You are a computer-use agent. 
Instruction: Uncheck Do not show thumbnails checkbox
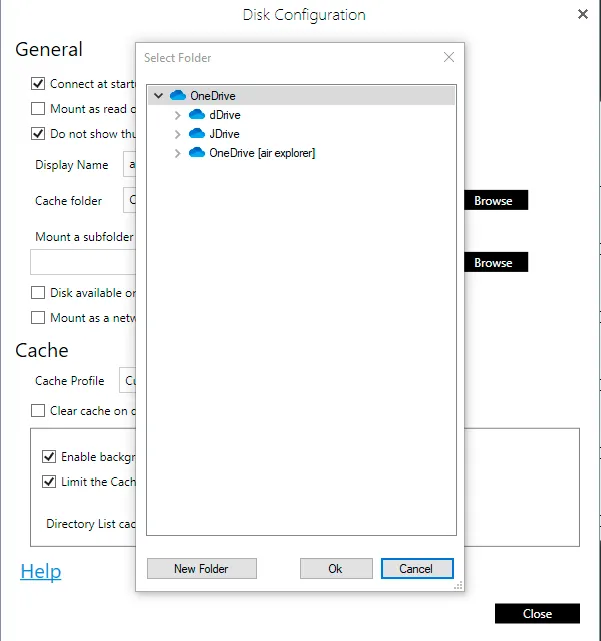coord(38,133)
